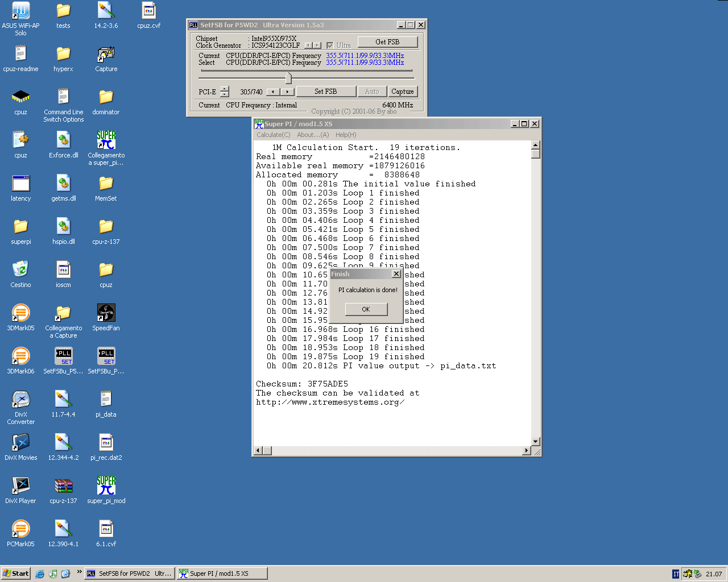This screenshot has width=728, height=582.
Task: Click left arrow next to Clock Generator
Action: pos(308,45)
